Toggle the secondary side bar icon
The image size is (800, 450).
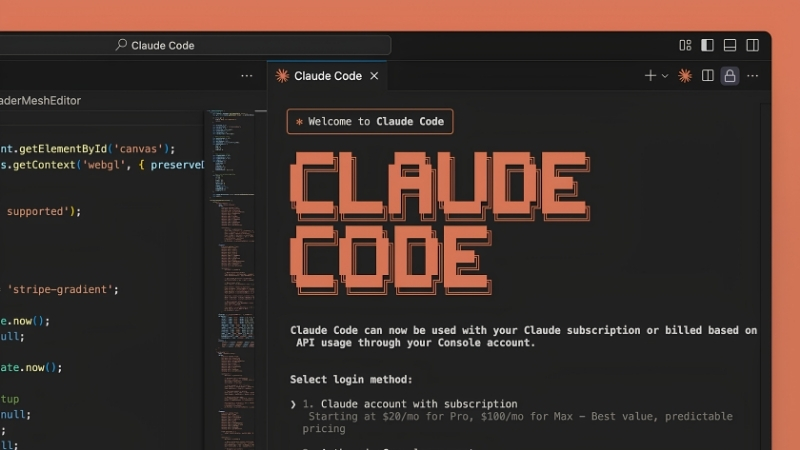click(753, 45)
